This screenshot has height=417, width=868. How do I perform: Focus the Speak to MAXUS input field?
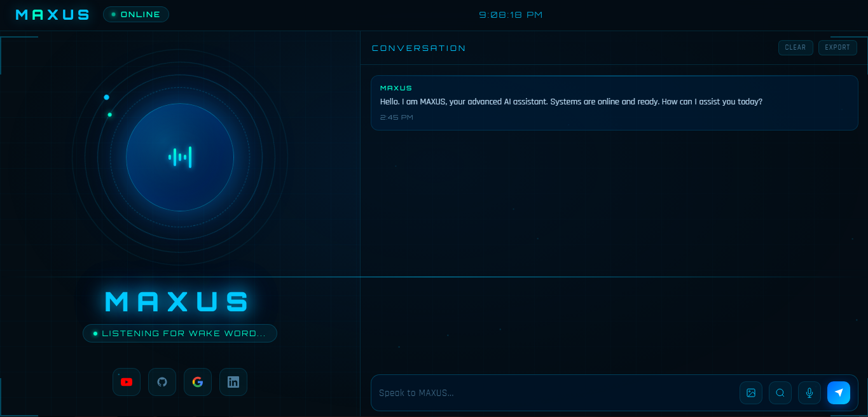pyautogui.click(x=555, y=393)
